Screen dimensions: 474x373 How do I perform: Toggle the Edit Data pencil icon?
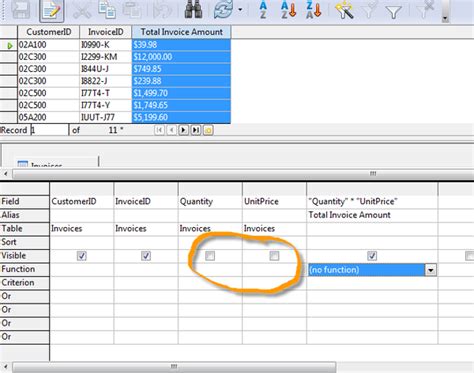(x=51, y=10)
